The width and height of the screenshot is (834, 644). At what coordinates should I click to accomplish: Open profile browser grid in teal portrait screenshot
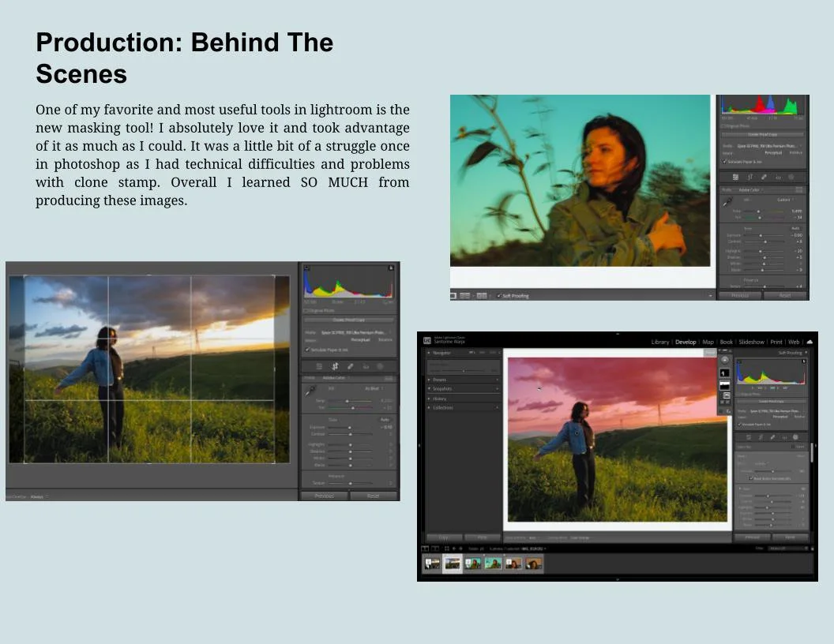coord(799,189)
